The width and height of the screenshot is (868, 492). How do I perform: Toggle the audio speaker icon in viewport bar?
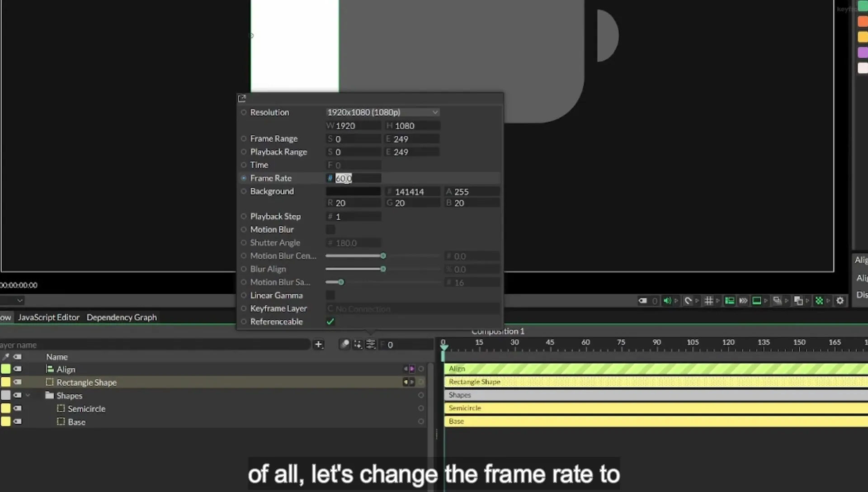667,301
